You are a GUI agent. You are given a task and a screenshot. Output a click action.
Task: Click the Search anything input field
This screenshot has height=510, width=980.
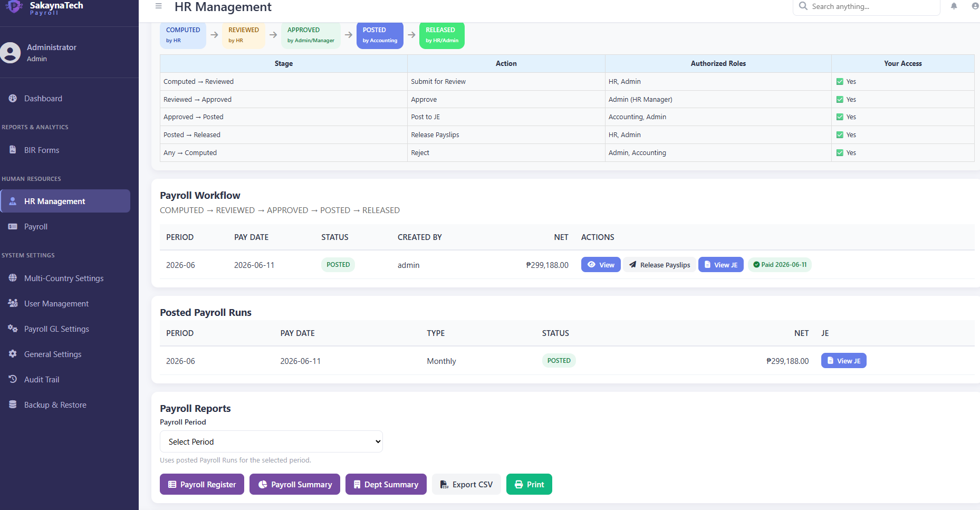[866, 7]
